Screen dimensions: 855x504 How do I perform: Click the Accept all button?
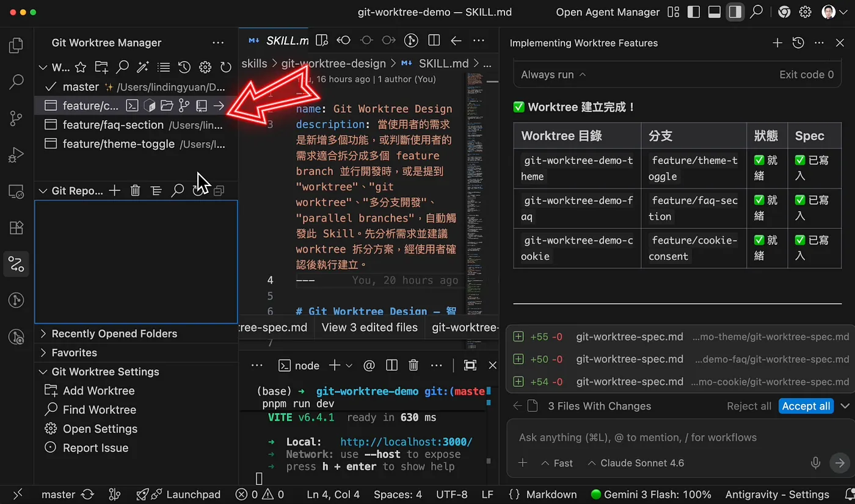point(806,406)
